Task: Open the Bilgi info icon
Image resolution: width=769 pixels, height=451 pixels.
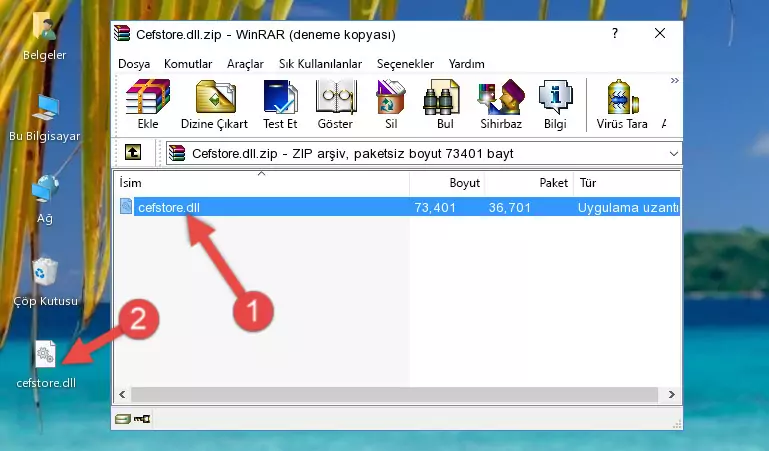Action: (x=555, y=104)
